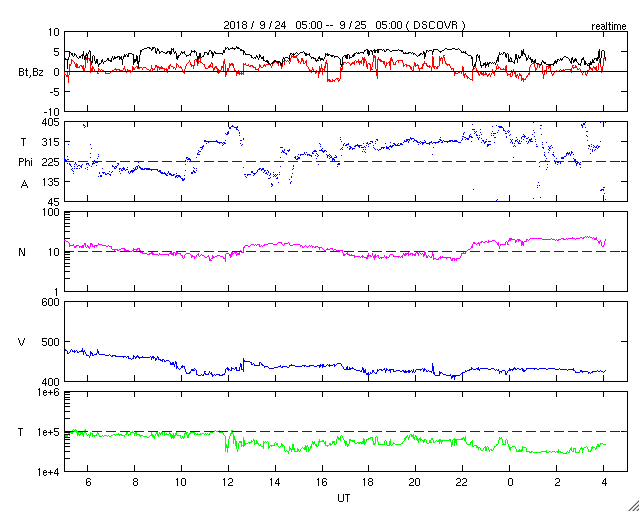Click the '100' tick on N axis
Screen dimensions: 640x512
(51, 213)
